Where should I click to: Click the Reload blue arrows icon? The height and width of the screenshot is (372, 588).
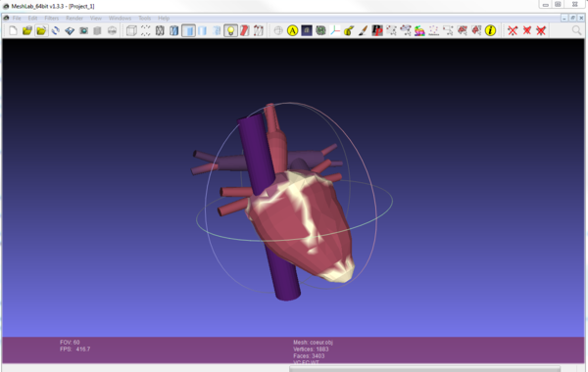(56, 30)
